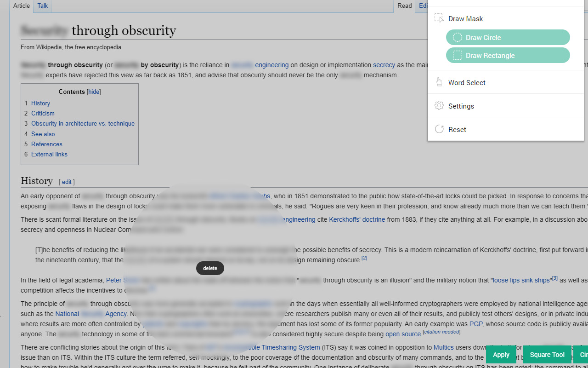
Task: Open the Timesharing System link
Action: click(290, 347)
